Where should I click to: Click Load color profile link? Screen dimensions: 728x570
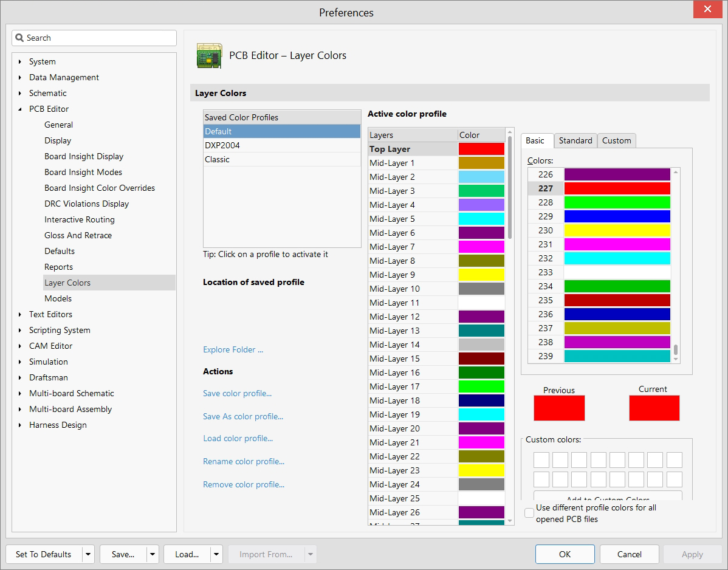[238, 438]
